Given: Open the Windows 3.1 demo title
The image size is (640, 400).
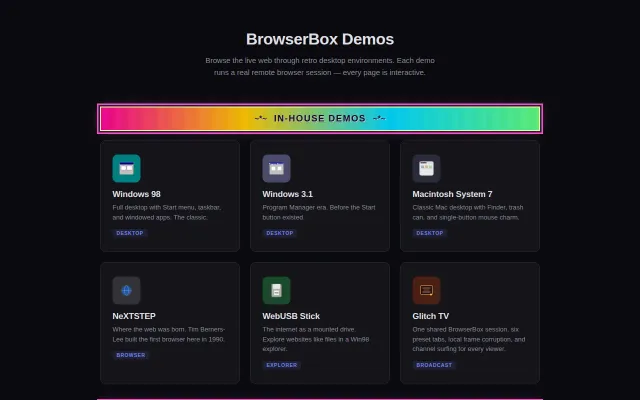Looking at the screenshot, I should tap(287, 194).
